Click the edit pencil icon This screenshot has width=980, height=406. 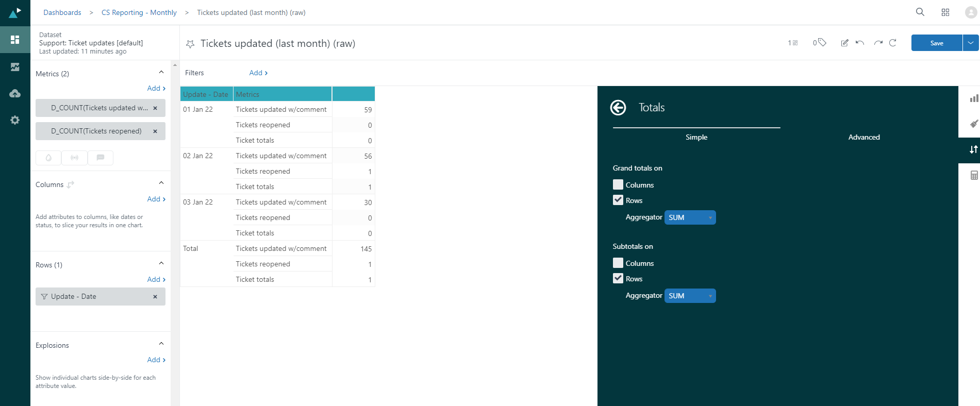(x=844, y=43)
